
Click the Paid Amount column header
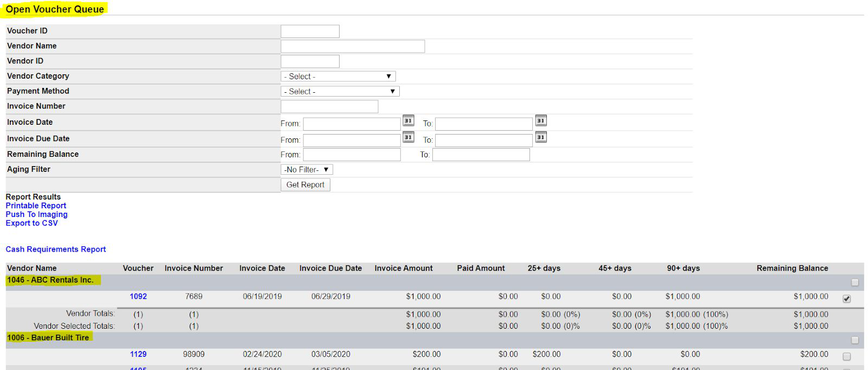pyautogui.click(x=481, y=268)
